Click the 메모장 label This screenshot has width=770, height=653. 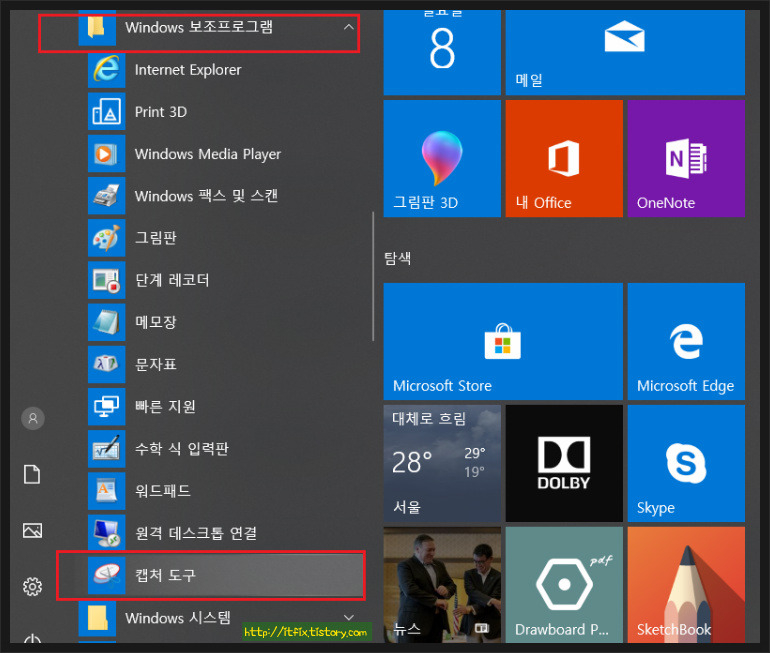[156, 323]
